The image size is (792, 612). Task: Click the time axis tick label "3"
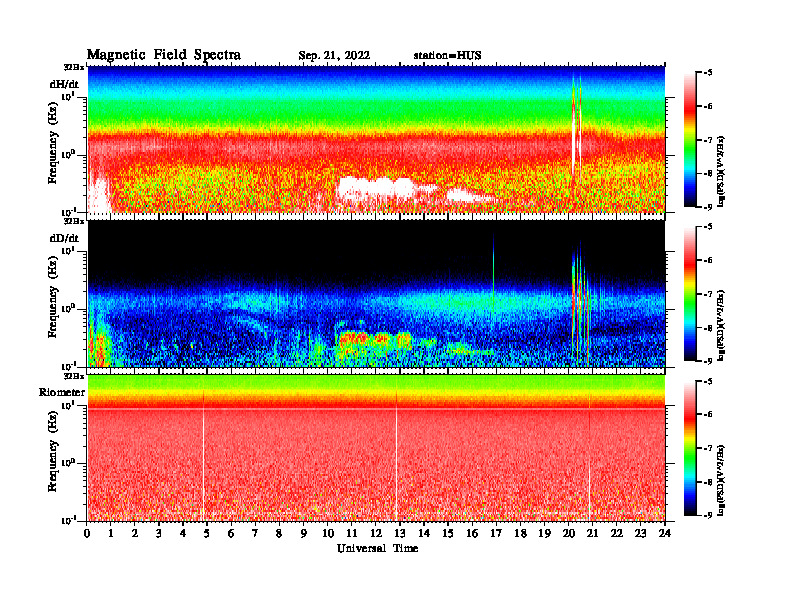click(159, 533)
